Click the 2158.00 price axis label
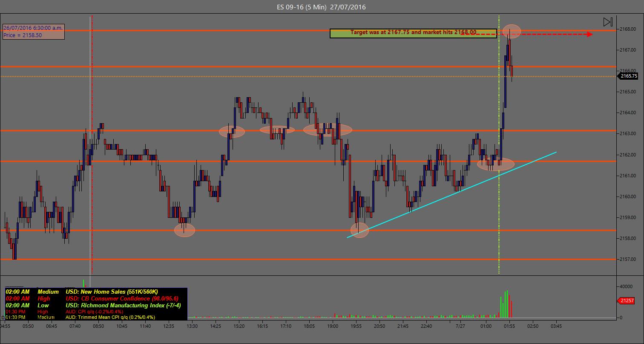This screenshot has height=344, width=644. pyautogui.click(x=628, y=238)
